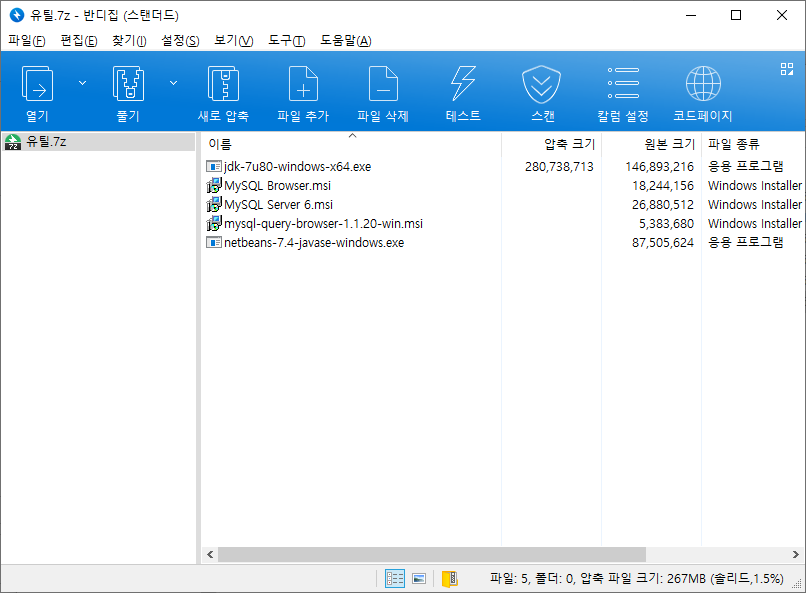Open the 파일(F) menu
The height and width of the screenshot is (593, 806).
point(27,40)
